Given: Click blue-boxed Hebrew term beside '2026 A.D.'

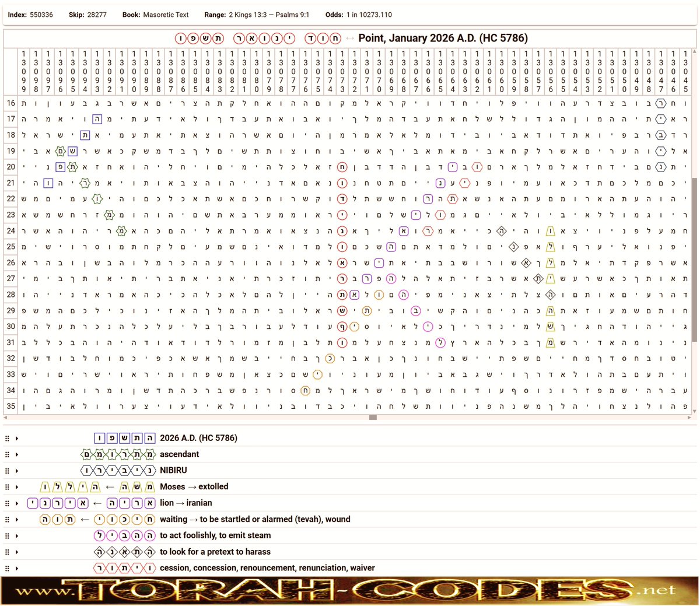Looking at the screenshot, I should tap(125, 438).
